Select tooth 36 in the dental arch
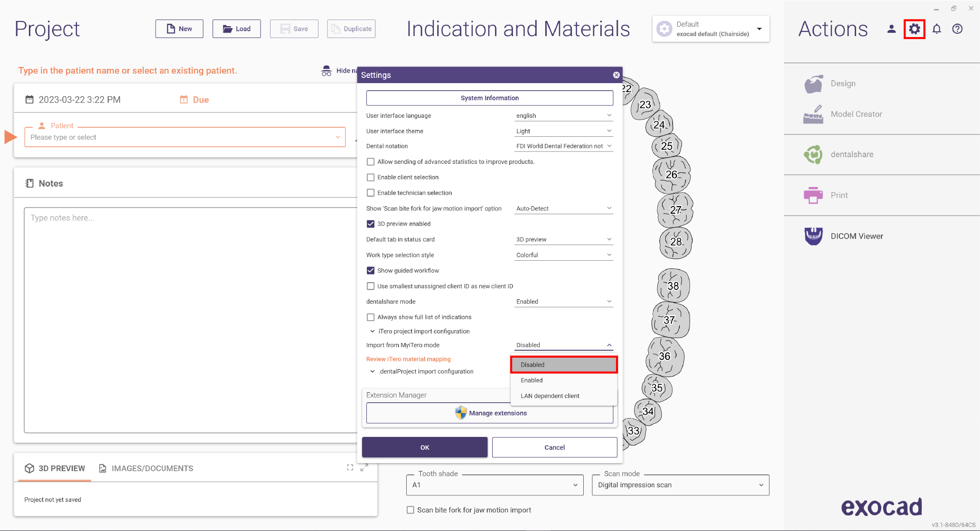The width and height of the screenshot is (980, 531). [x=665, y=356]
